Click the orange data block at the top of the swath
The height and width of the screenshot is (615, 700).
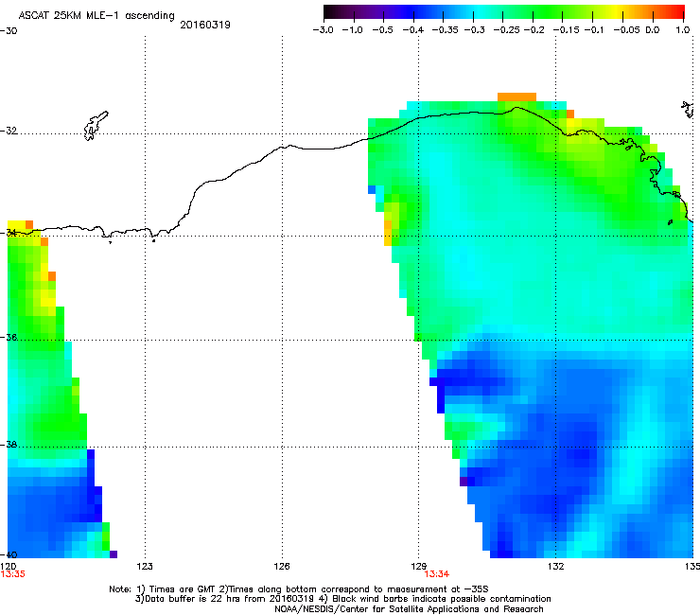[x=516, y=97]
